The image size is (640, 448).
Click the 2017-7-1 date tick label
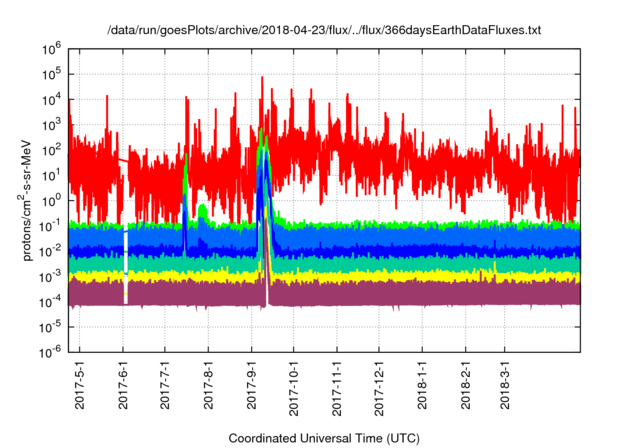[x=164, y=385]
